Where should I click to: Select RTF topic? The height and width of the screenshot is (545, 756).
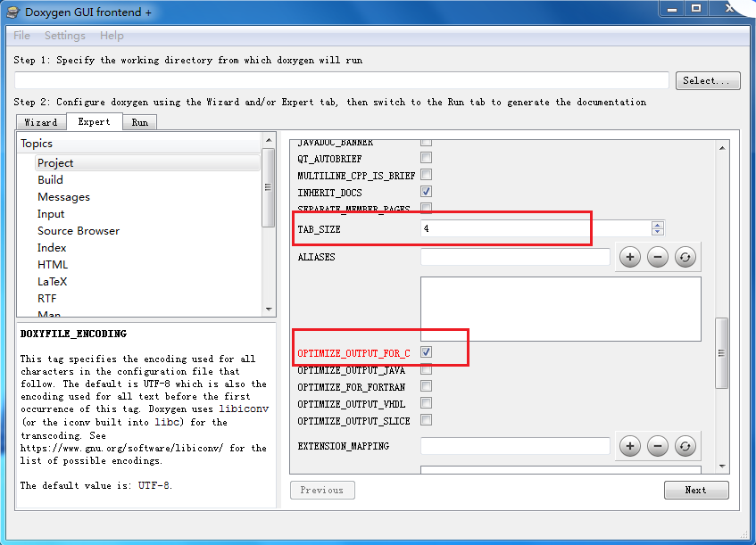point(47,298)
